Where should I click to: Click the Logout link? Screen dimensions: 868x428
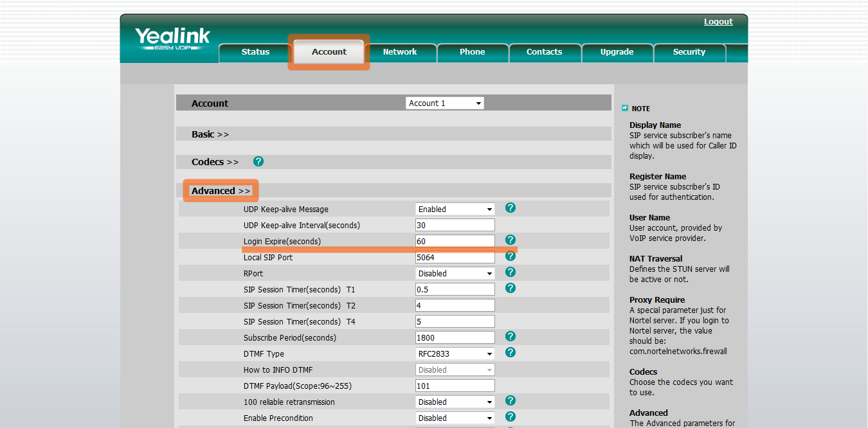(x=718, y=22)
